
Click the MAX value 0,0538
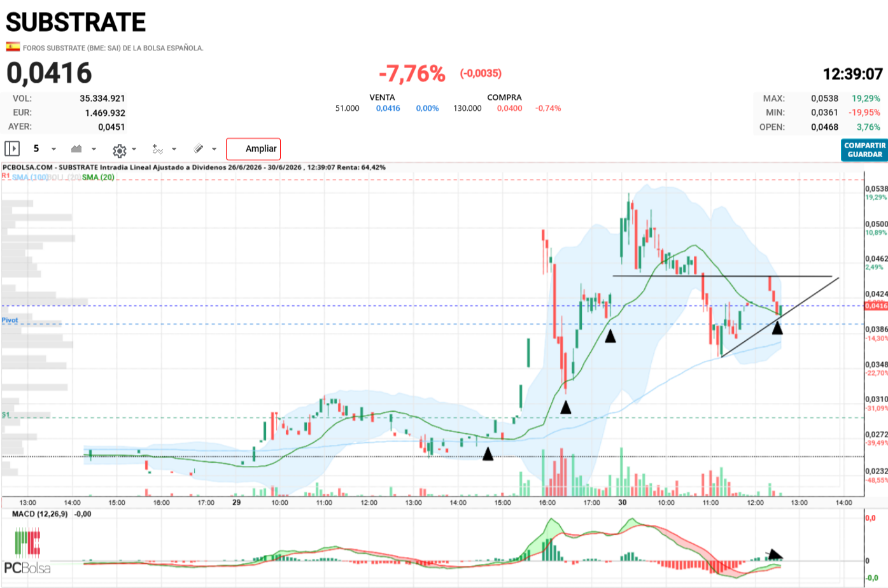(824, 98)
